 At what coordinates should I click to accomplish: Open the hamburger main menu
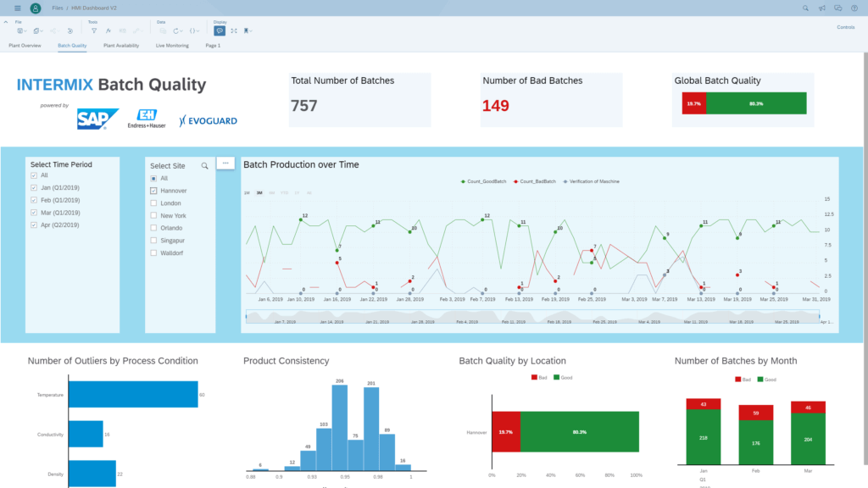(x=18, y=8)
